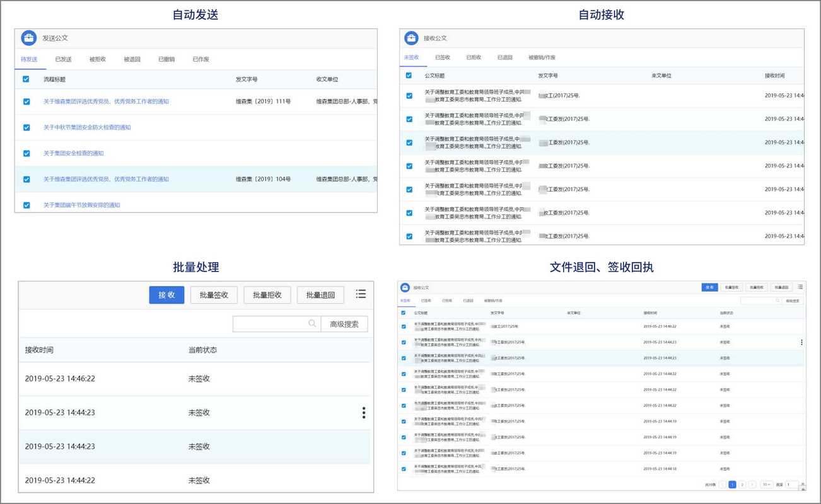Go to previous page arrow in pagination
This screenshot has width=821, height=504.
(x=723, y=484)
